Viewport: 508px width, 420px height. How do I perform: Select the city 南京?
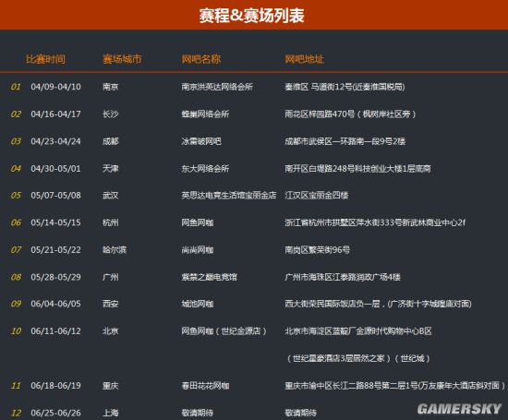pyautogui.click(x=111, y=87)
